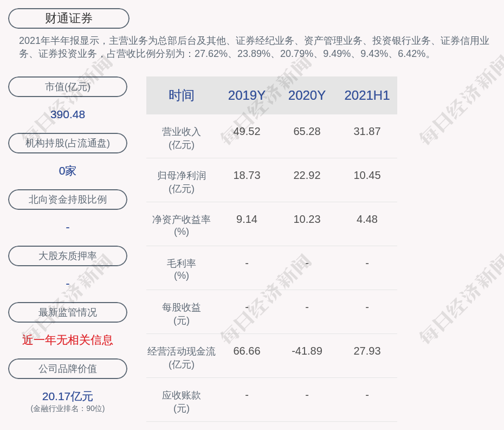The width and height of the screenshot is (504, 430).
Task: Click the 营业收入 row label
Action: (x=181, y=138)
